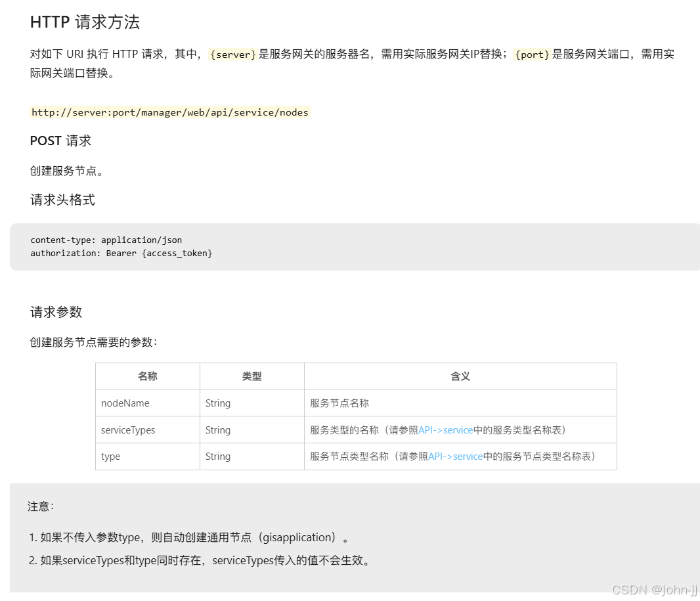Select the serviceTypes table cell
This screenshot has width=700, height=601.
point(127,430)
